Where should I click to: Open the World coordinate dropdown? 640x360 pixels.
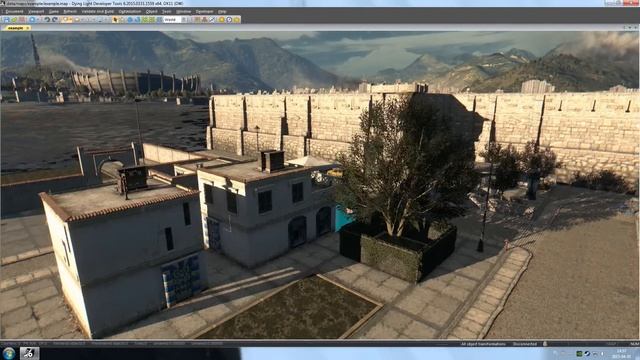[176, 20]
